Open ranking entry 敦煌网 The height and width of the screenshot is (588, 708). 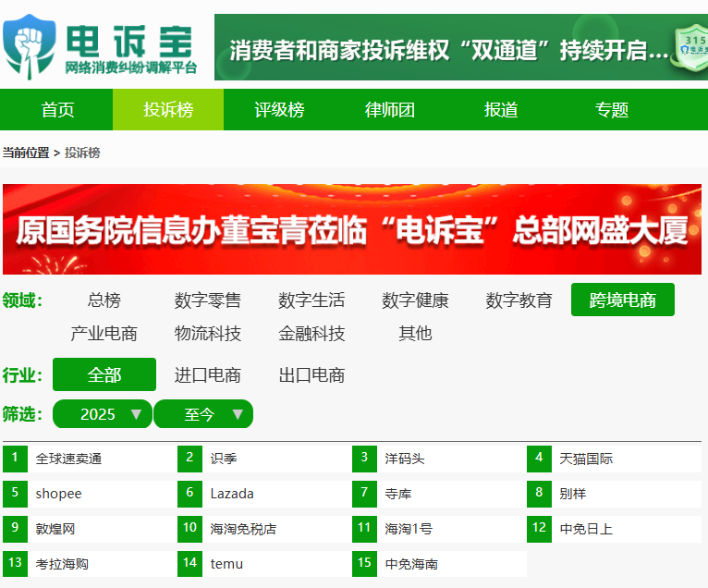pyautogui.click(x=55, y=529)
